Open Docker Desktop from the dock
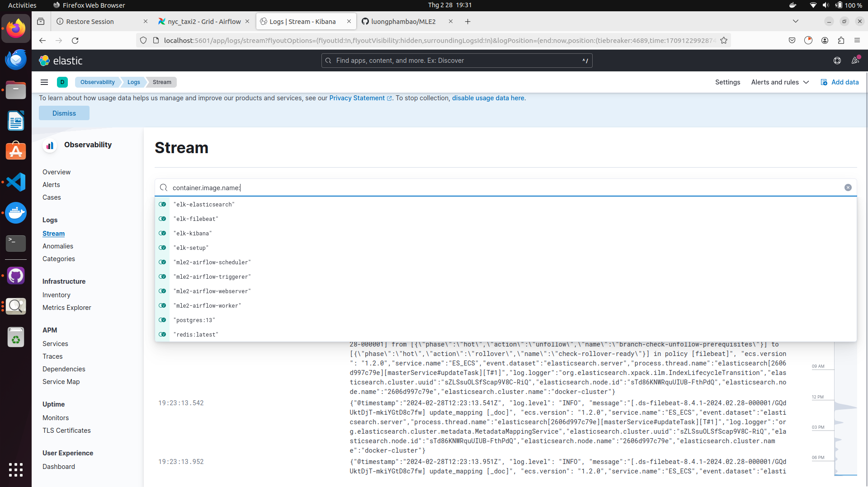 point(16,212)
